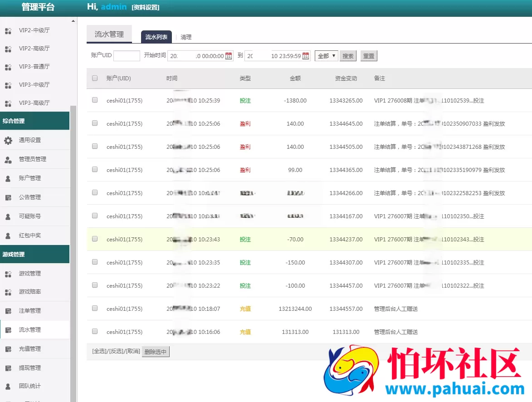Click the sidebar scroll-up arrow

coord(73,21)
